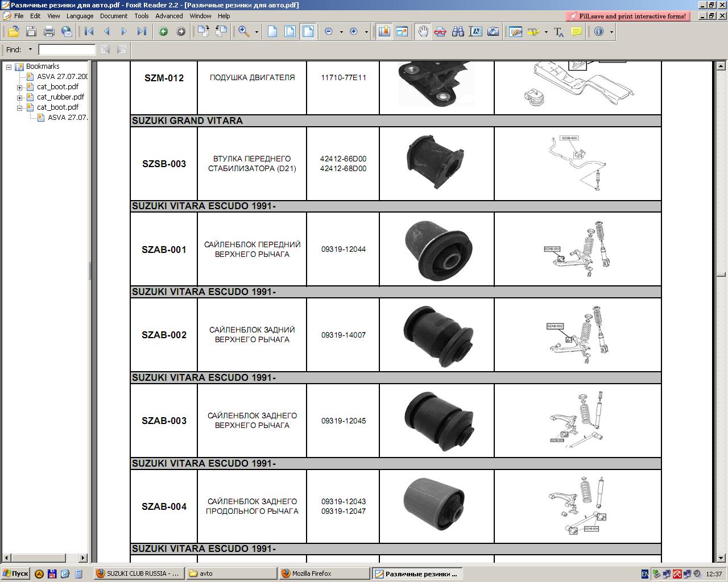
Task: Toggle the Hand tool
Action: pyautogui.click(x=422, y=32)
